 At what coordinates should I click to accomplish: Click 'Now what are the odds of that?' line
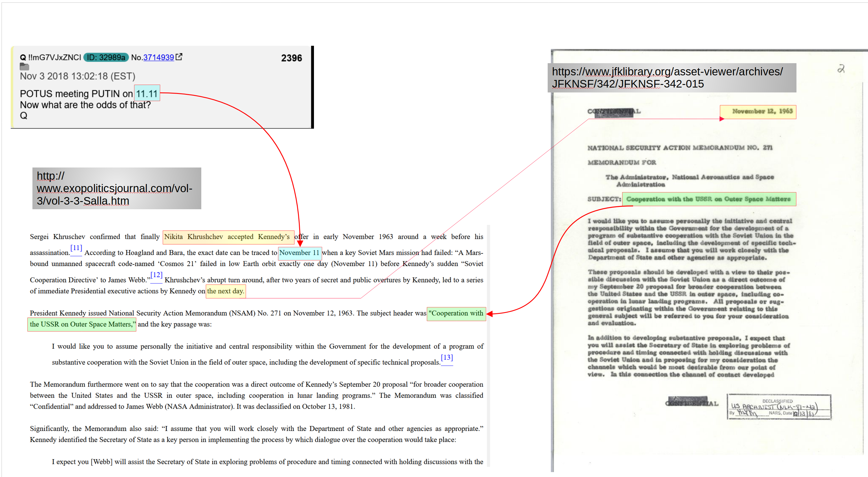pyautogui.click(x=85, y=105)
